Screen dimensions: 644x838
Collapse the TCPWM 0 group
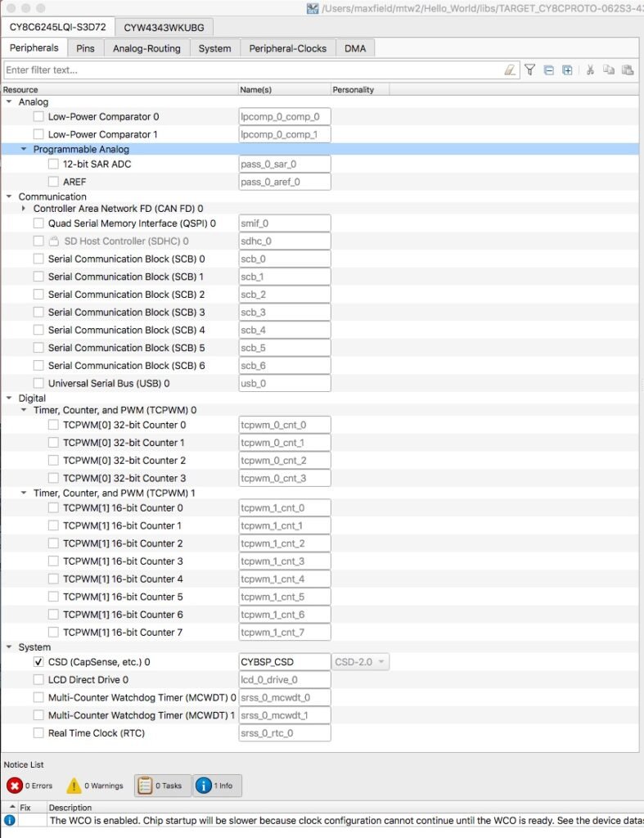tap(24, 410)
